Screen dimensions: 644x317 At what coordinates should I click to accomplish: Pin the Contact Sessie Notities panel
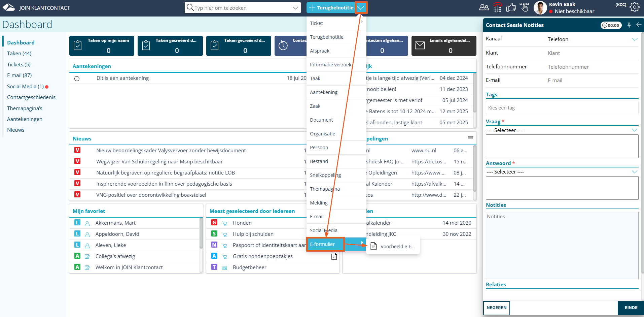[629, 25]
